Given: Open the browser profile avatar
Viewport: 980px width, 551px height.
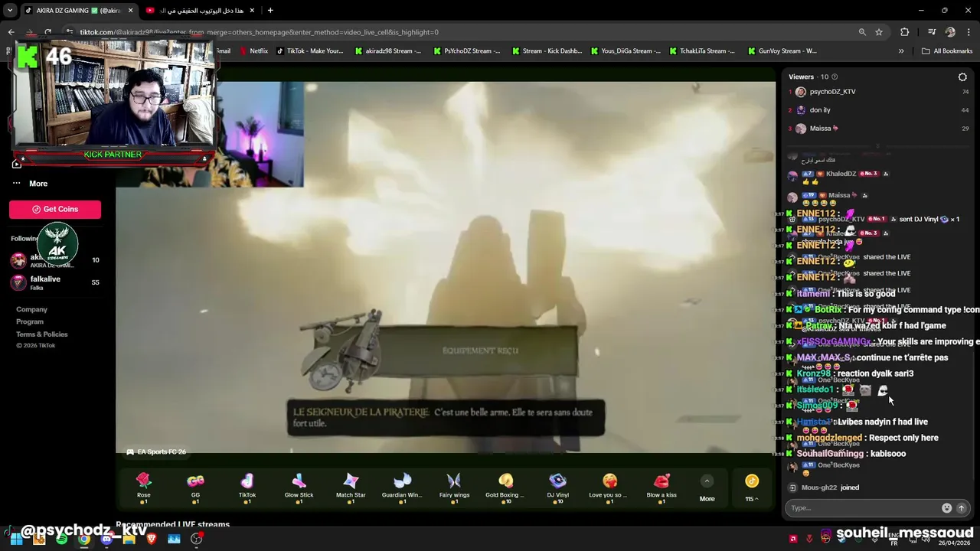Looking at the screenshot, I should coord(950,32).
